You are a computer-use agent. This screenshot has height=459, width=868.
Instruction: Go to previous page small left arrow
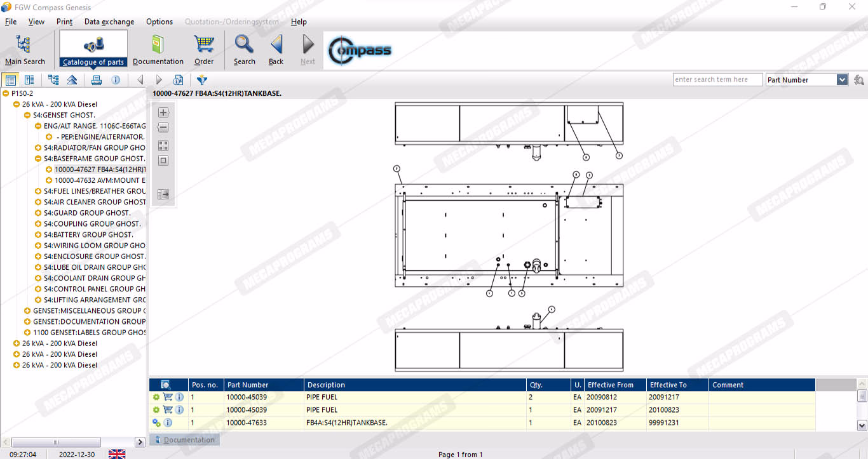tap(140, 80)
